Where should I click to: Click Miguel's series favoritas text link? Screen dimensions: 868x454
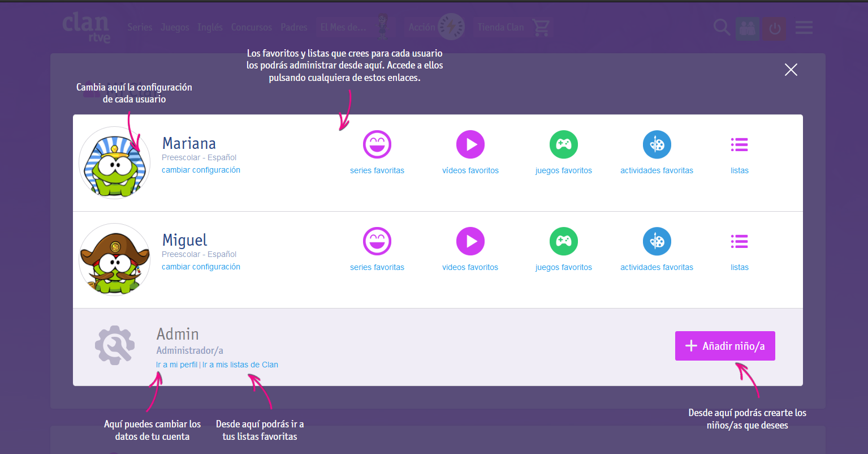click(377, 267)
